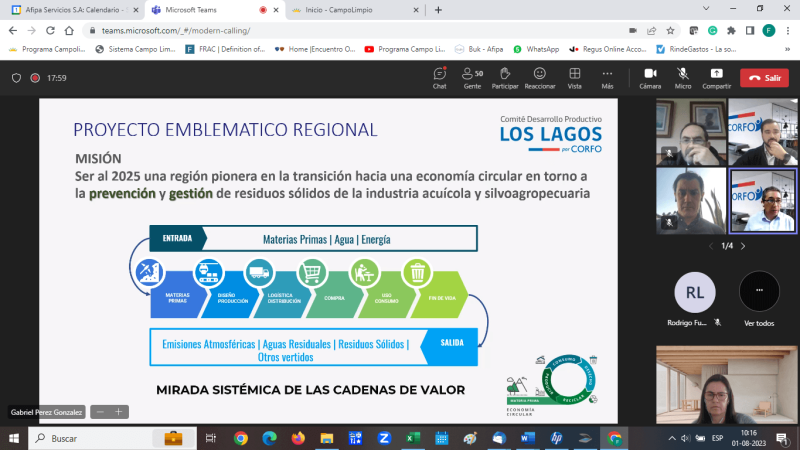800x450 pixels.
Task: Open Excel from the Windows taskbar
Action: [411, 438]
